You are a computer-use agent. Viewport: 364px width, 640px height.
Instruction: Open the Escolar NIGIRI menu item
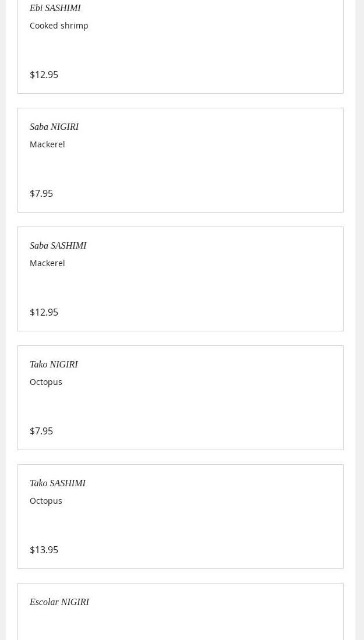point(59,602)
